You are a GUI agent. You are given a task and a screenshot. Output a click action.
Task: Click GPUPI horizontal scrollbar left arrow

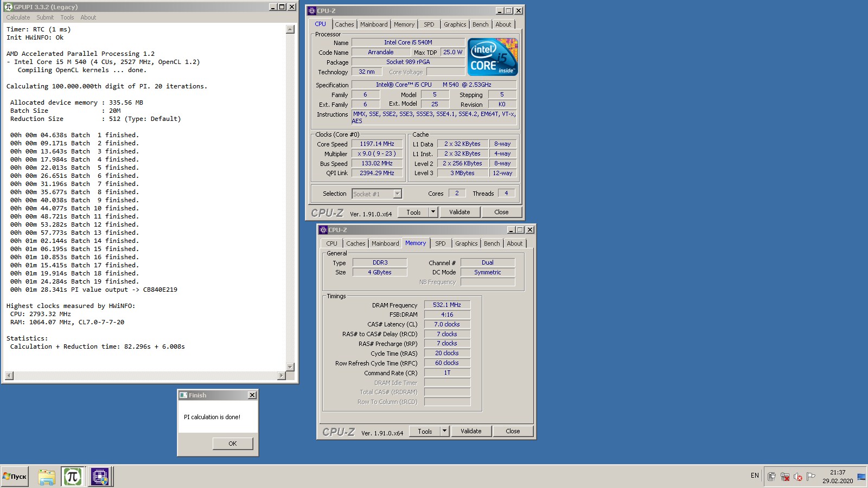point(9,375)
